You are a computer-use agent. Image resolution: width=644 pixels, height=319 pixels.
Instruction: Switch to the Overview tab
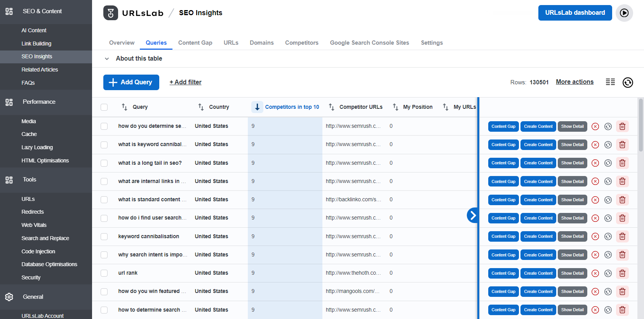pos(122,43)
